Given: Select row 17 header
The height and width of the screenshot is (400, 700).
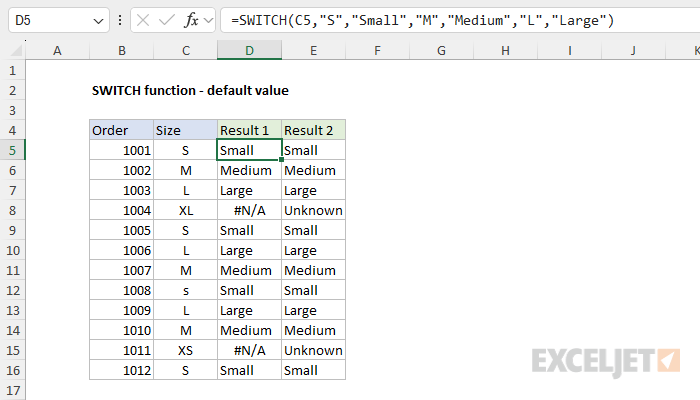Looking at the screenshot, I should click(12, 390).
